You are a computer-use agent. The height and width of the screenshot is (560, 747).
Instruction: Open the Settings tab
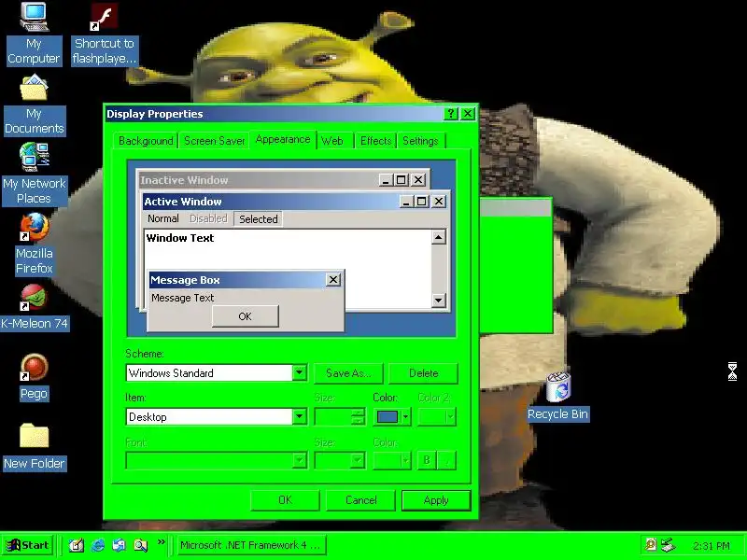click(420, 141)
